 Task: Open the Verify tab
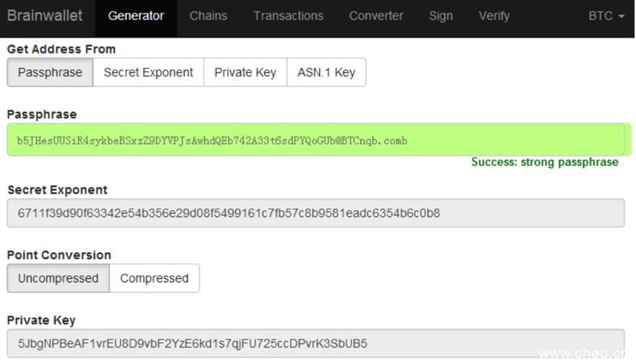coord(494,16)
